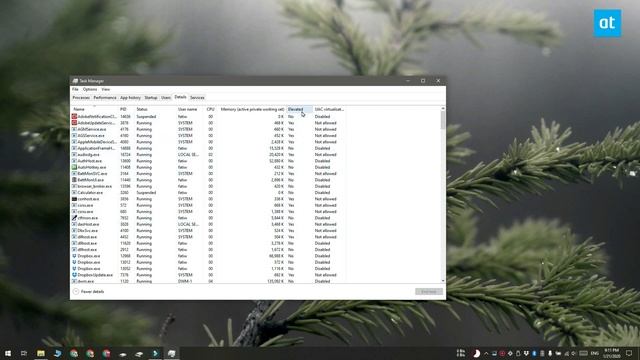
Task: Click the BattMonUI.exe process icon
Action: pyautogui.click(x=74, y=180)
